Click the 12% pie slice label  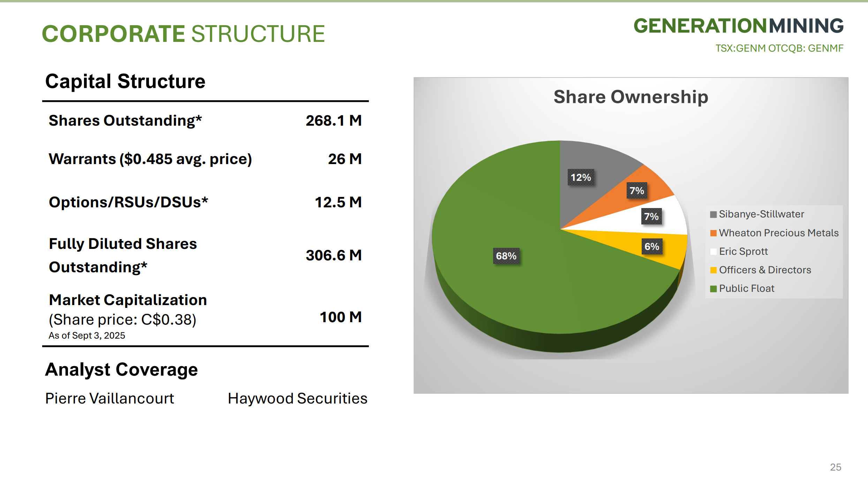tap(581, 177)
